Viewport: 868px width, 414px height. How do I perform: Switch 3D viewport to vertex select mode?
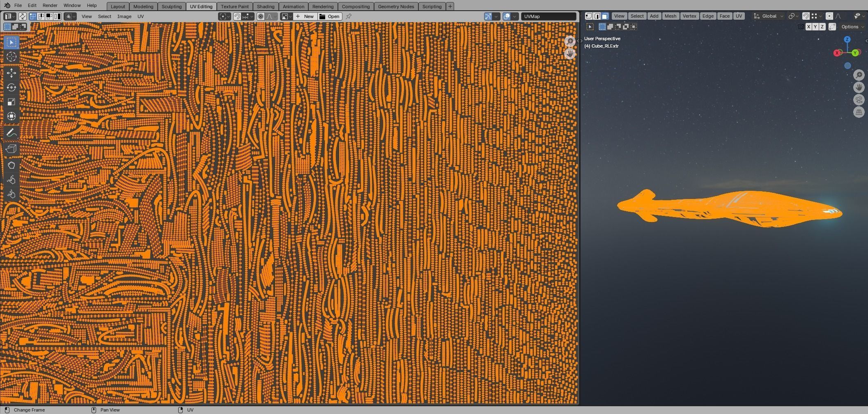pos(588,16)
